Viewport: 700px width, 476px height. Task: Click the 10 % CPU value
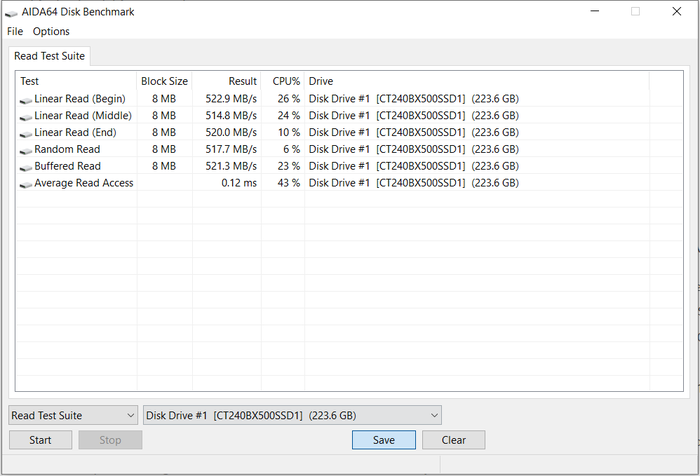[288, 133]
